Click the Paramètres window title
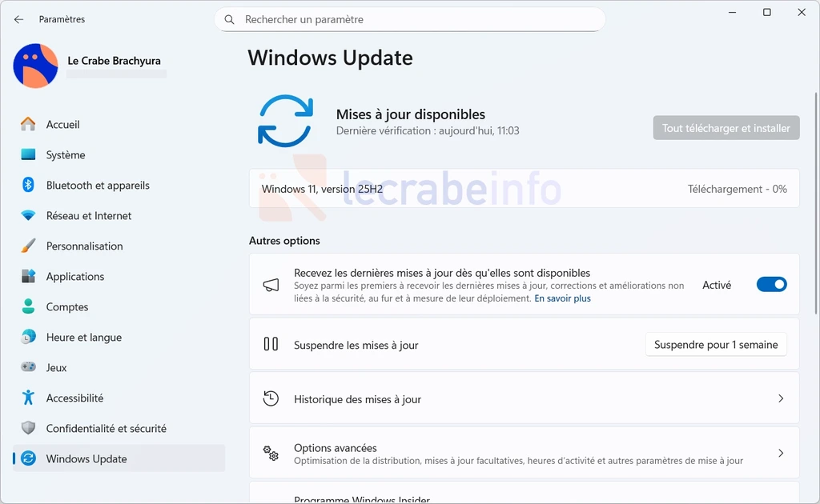The width and height of the screenshot is (820, 504). [x=62, y=19]
